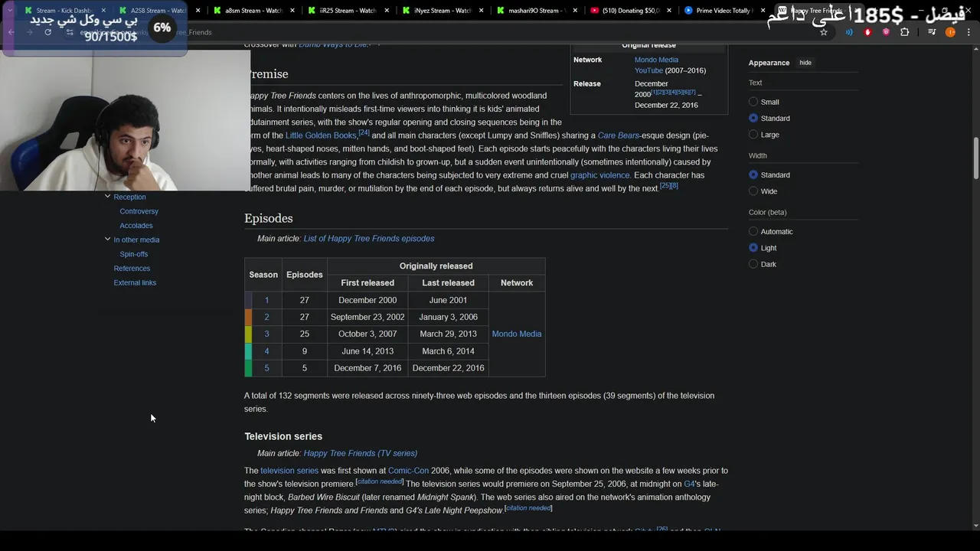Open the blue sound-wave read-aloud extension
This screenshot has width=980, height=551.
[849, 32]
